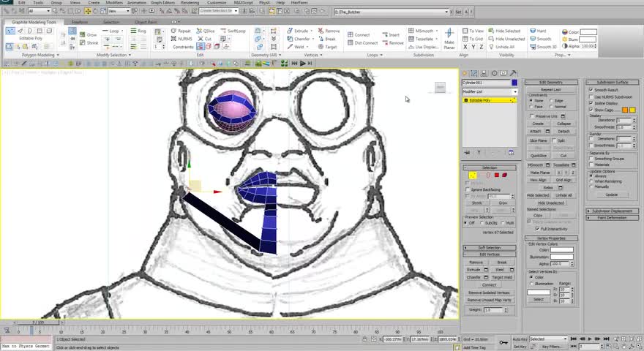Click Edit Vertex Colors Color swatch
The height and width of the screenshot is (351, 644).
pyautogui.click(x=562, y=249)
